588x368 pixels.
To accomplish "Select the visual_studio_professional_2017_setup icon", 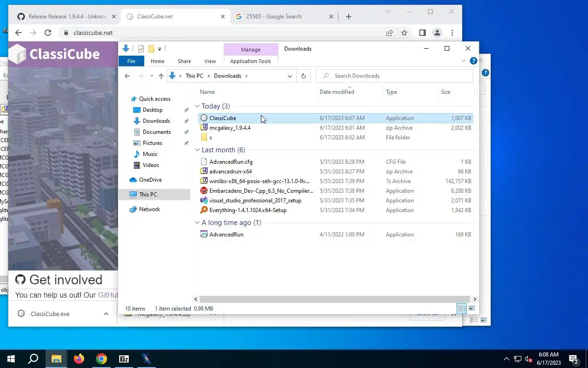I will point(204,201).
